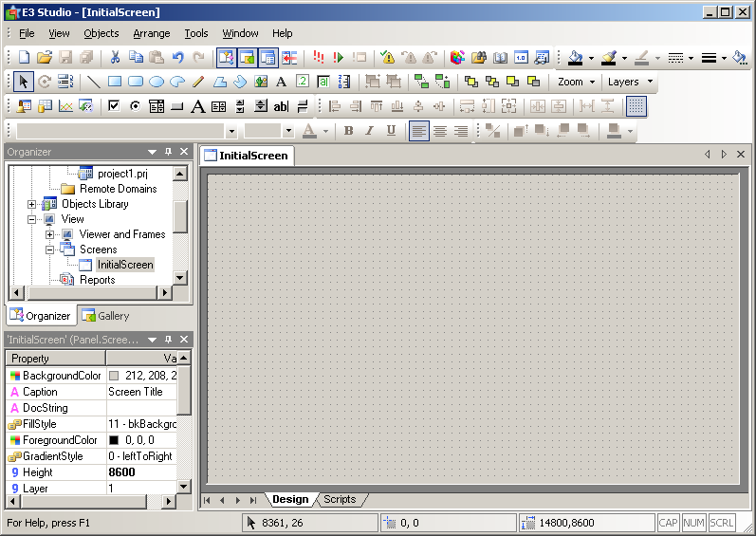Open the Layers dropdown
The image size is (756, 536).
point(630,82)
